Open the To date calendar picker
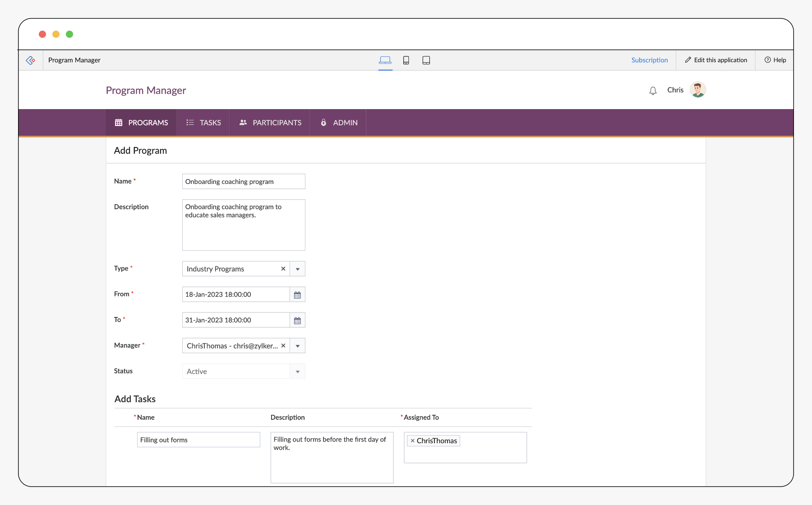Image resolution: width=812 pixels, height=505 pixels. 297,321
